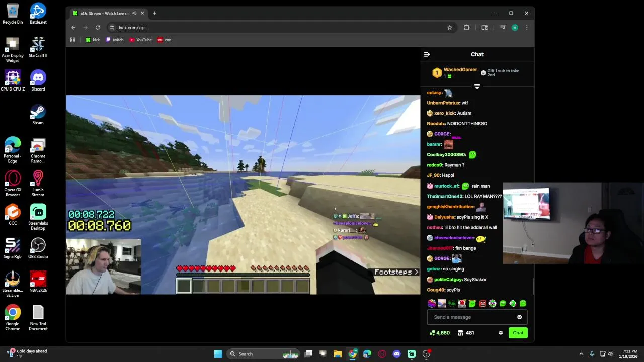Reload the kick.com page

(98, 28)
